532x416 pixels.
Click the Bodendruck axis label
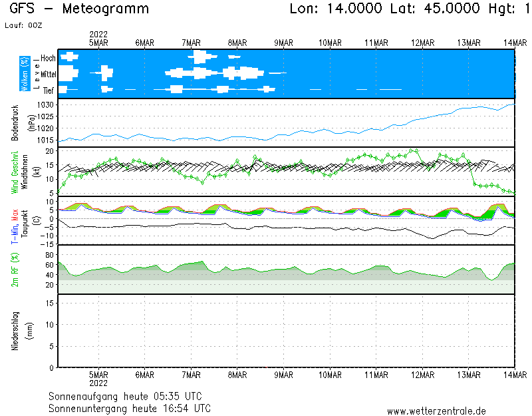pyautogui.click(x=15, y=122)
